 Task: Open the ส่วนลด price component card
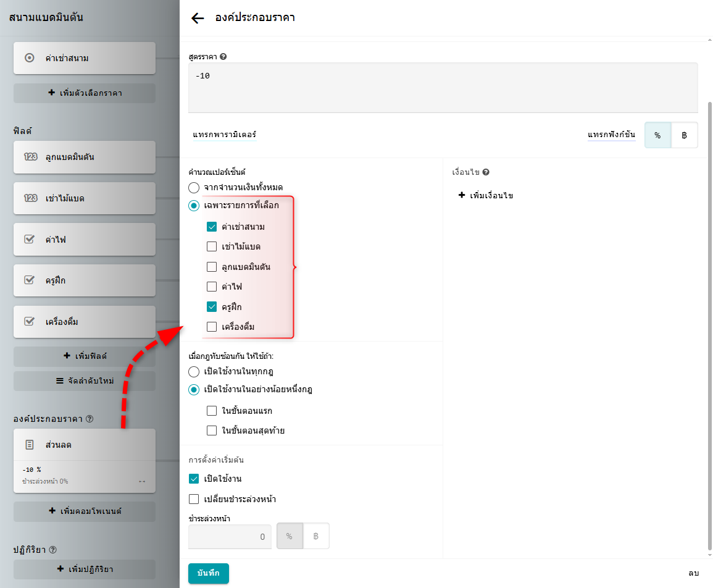pos(85,445)
